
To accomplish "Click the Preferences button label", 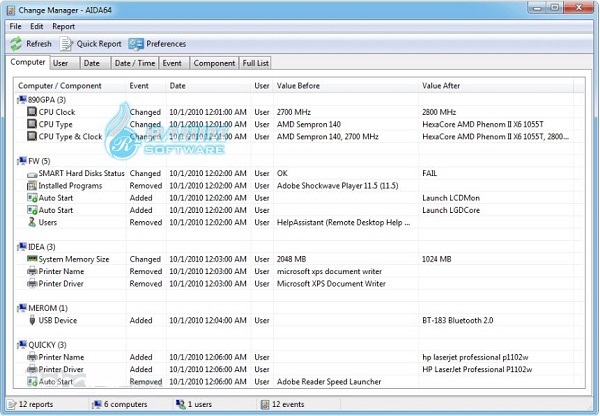I will coord(166,44).
